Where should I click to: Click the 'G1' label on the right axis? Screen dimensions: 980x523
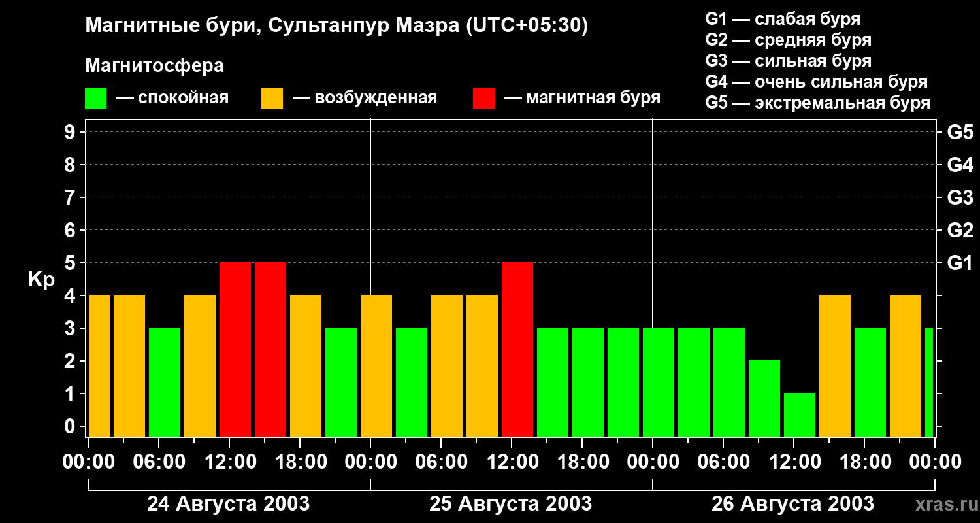tap(960, 263)
